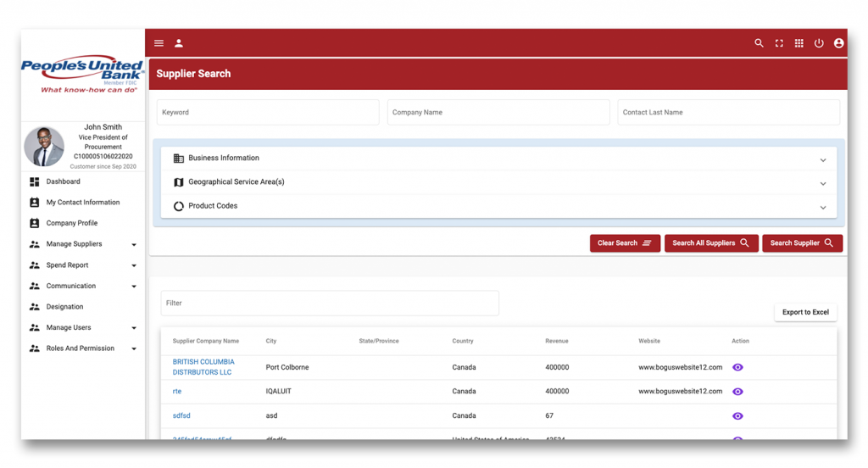Click the person icon beside the hamburger menu
The height and width of the screenshot is (468, 868).
click(x=179, y=43)
